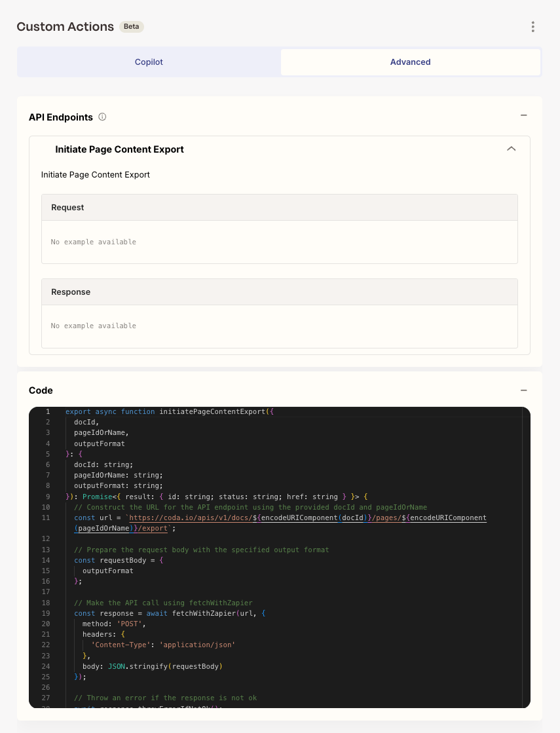Click the 'outputFormat: string;' code line

click(x=119, y=486)
